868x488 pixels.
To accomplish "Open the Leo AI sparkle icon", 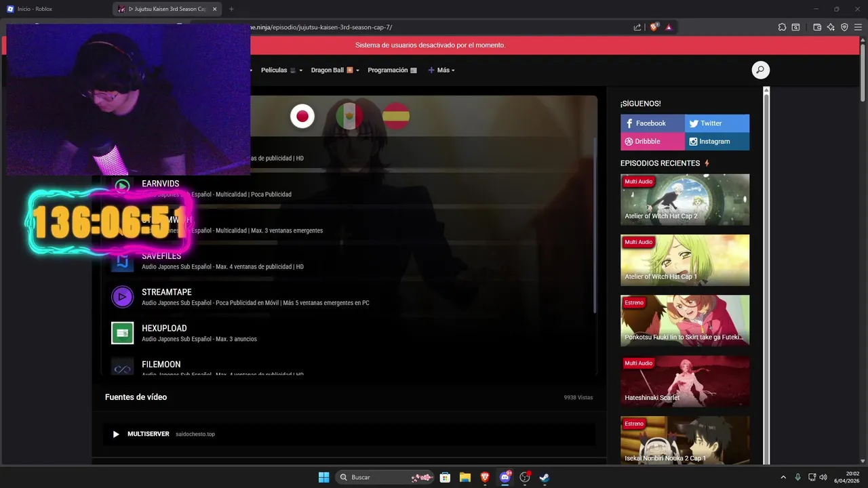I will click(x=831, y=27).
